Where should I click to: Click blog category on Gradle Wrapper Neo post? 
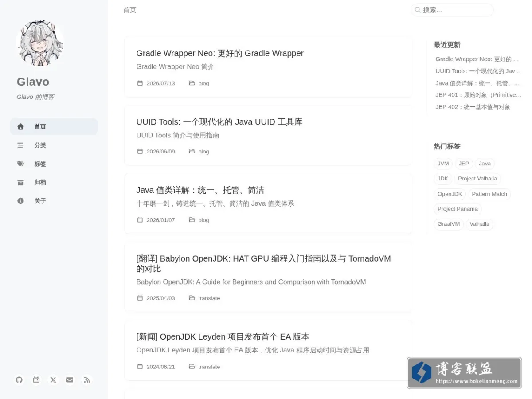tap(203, 83)
